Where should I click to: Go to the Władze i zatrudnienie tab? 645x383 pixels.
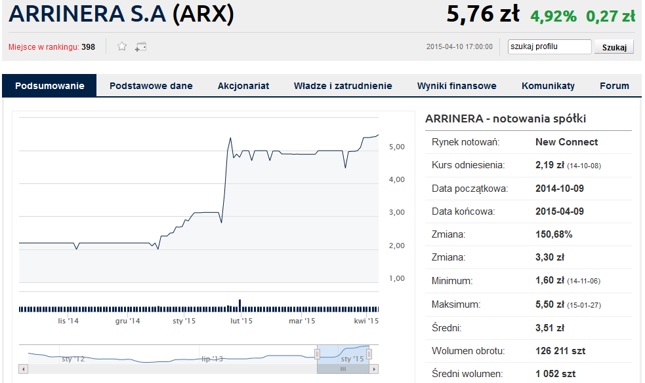click(x=343, y=86)
